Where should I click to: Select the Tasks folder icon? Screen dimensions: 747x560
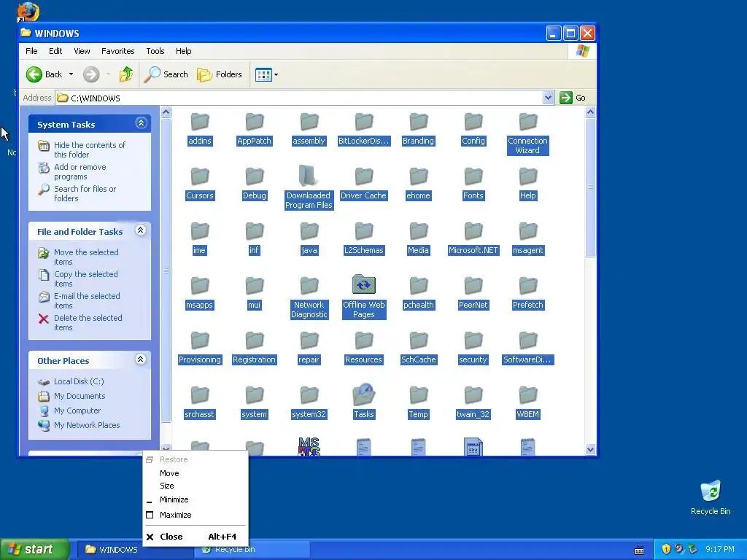coord(363,395)
